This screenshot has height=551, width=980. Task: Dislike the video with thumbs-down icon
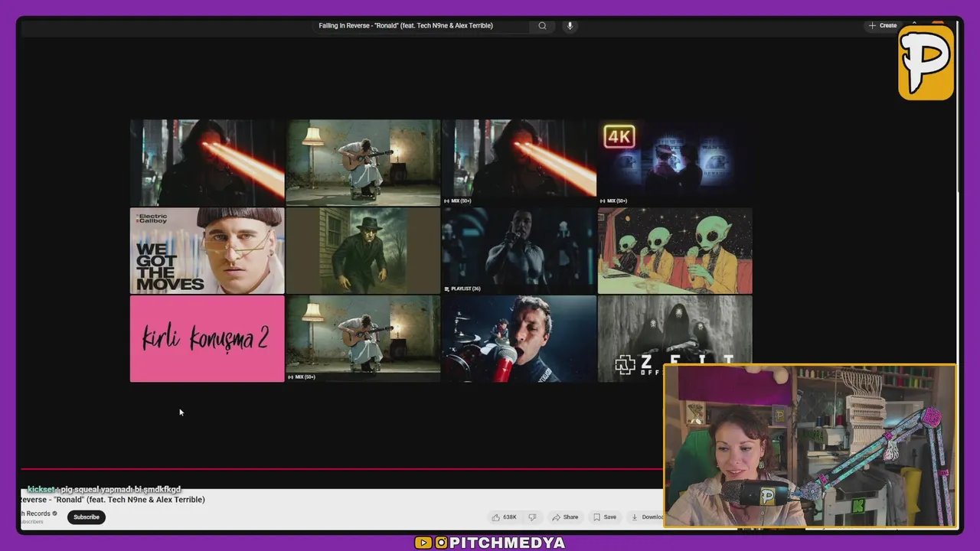533,517
